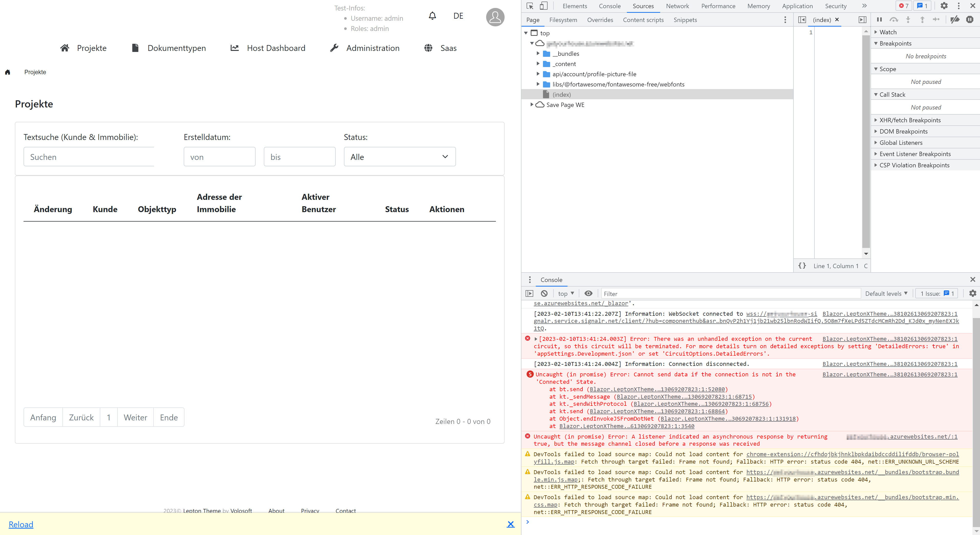The image size is (980, 535).
Task: Click the Deactivate breakpoints icon
Action: 955,19
